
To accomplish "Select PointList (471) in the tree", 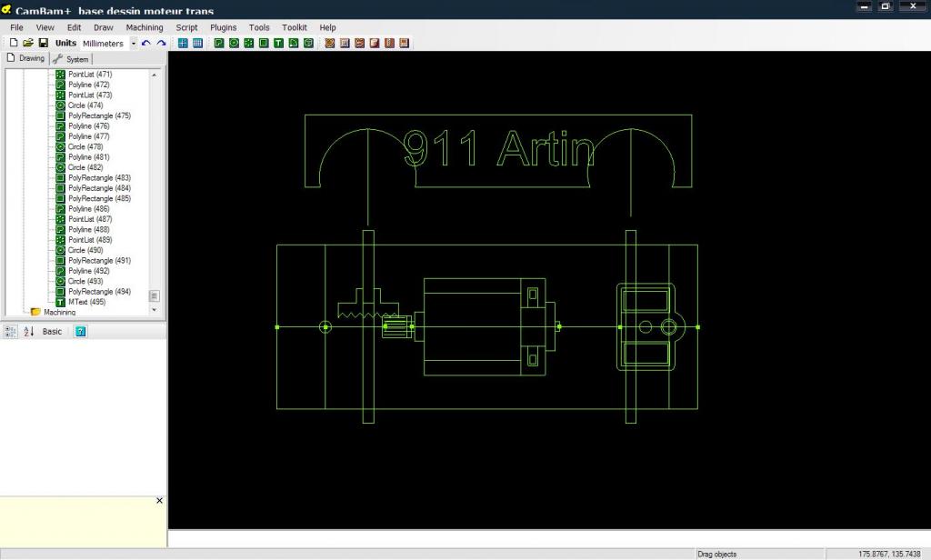I will pos(90,75).
